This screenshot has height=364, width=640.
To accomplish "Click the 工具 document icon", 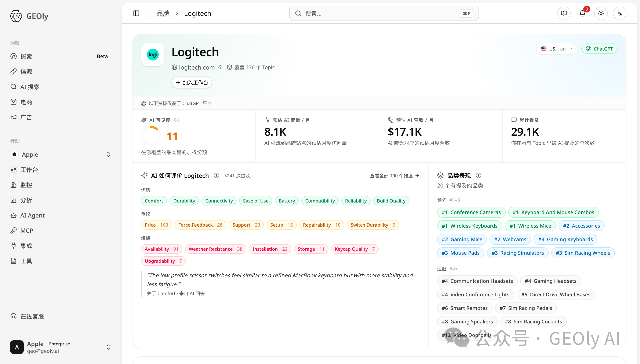I will pos(14,261).
